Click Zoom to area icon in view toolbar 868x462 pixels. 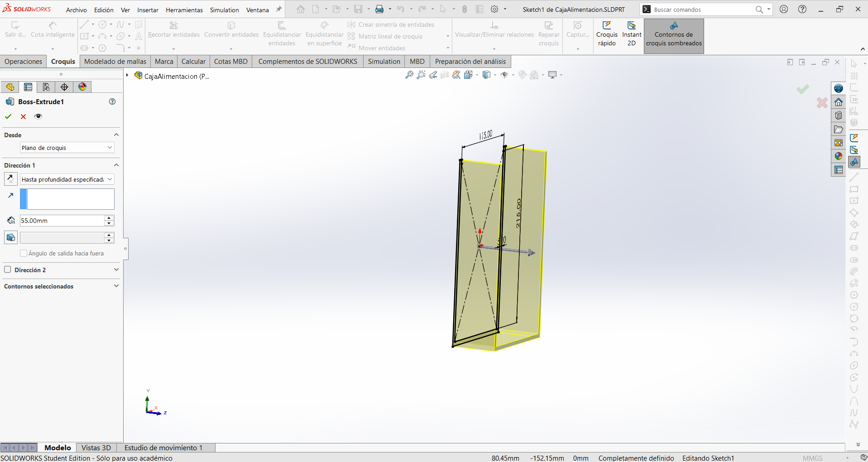tap(421, 75)
